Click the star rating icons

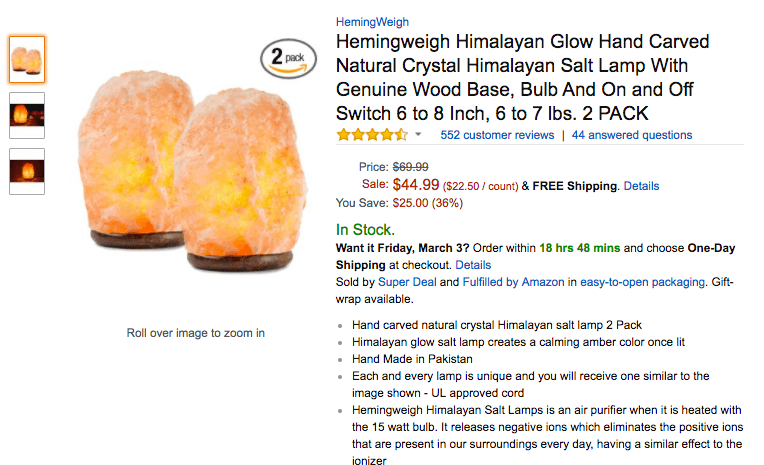tap(371, 135)
